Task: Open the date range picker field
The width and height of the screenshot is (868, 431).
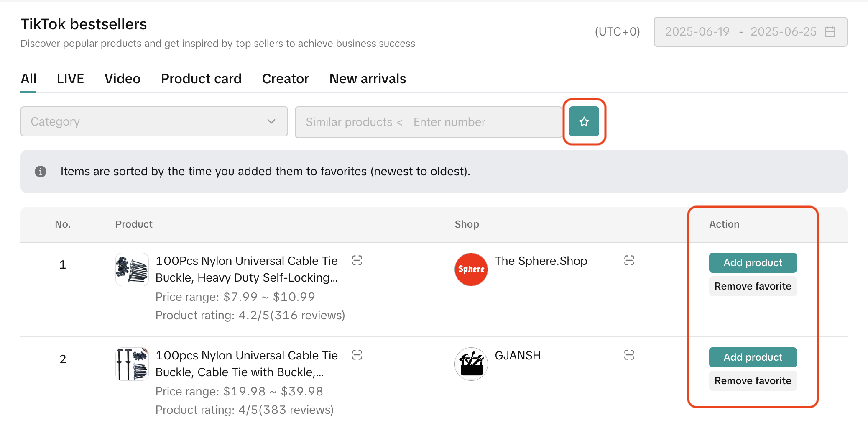Action: (x=740, y=32)
